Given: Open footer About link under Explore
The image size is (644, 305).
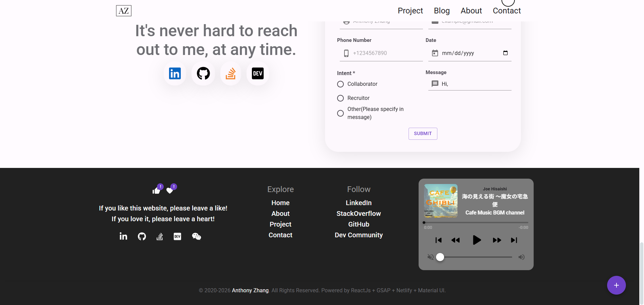Looking at the screenshot, I should tap(280, 213).
